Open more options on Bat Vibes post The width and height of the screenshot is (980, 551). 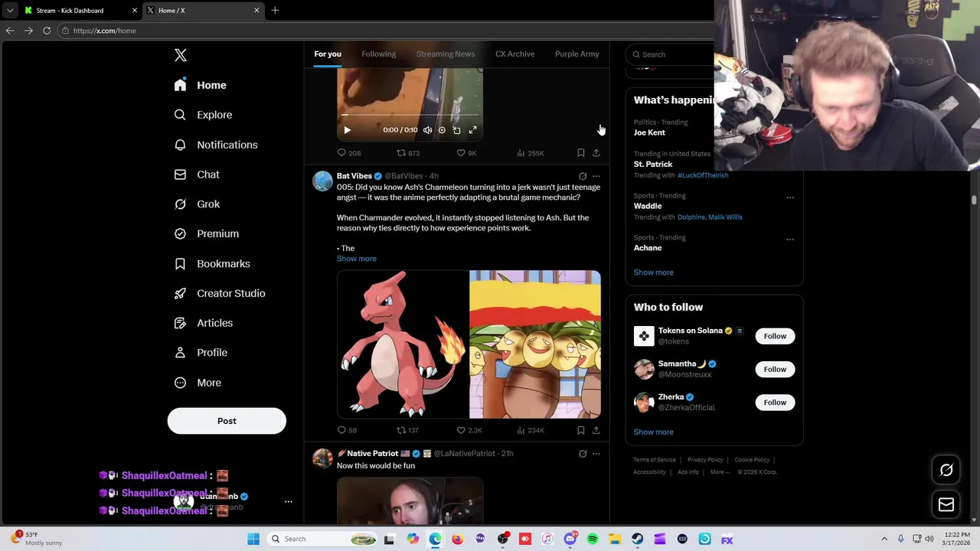(x=596, y=176)
